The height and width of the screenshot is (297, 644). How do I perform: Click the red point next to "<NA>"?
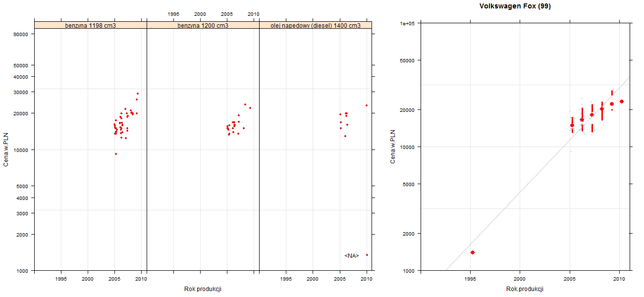[367, 255]
